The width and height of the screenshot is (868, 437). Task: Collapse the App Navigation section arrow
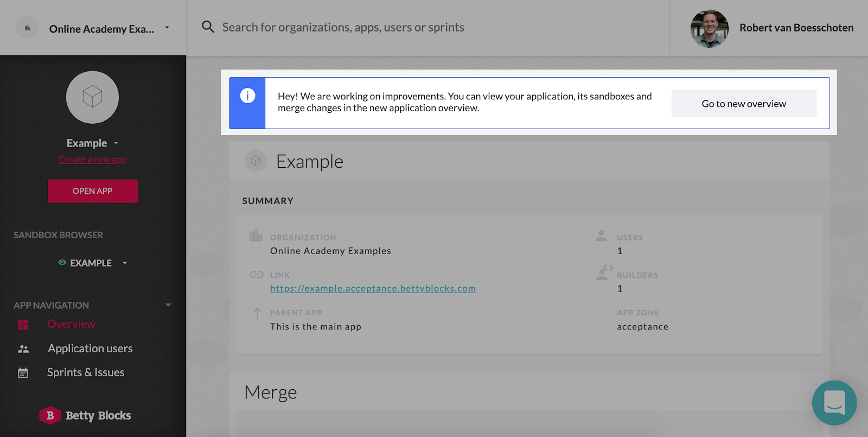168,305
